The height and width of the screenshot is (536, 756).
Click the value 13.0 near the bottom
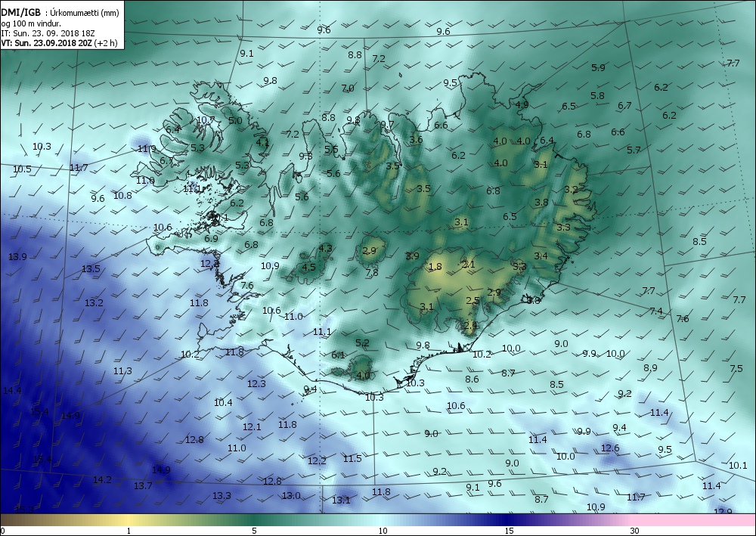pyautogui.click(x=291, y=495)
